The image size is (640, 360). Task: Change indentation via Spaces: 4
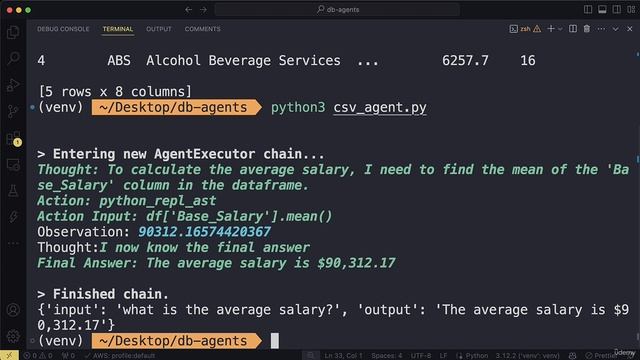click(x=387, y=356)
